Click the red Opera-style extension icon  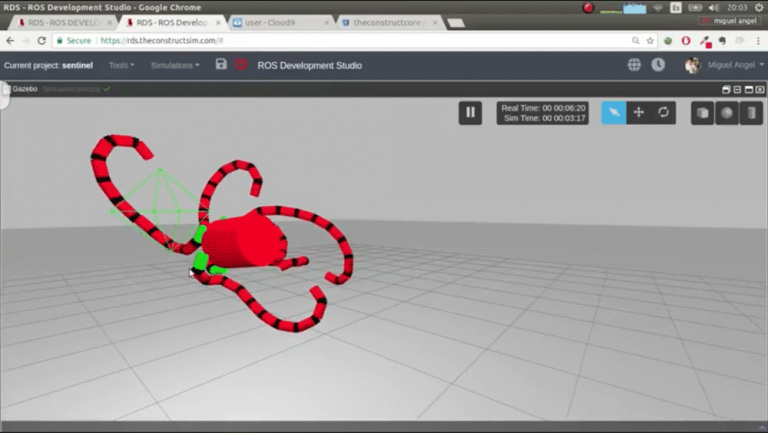coord(686,41)
